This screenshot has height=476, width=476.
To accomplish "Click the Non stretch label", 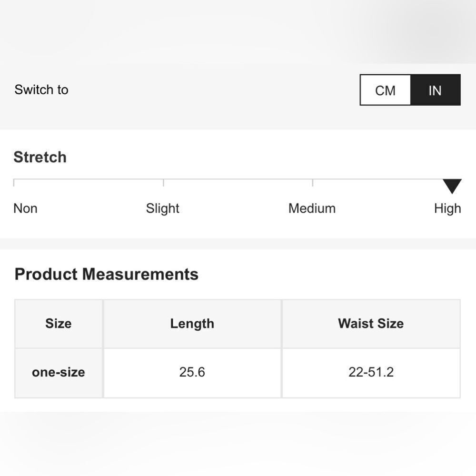I will tap(26, 208).
